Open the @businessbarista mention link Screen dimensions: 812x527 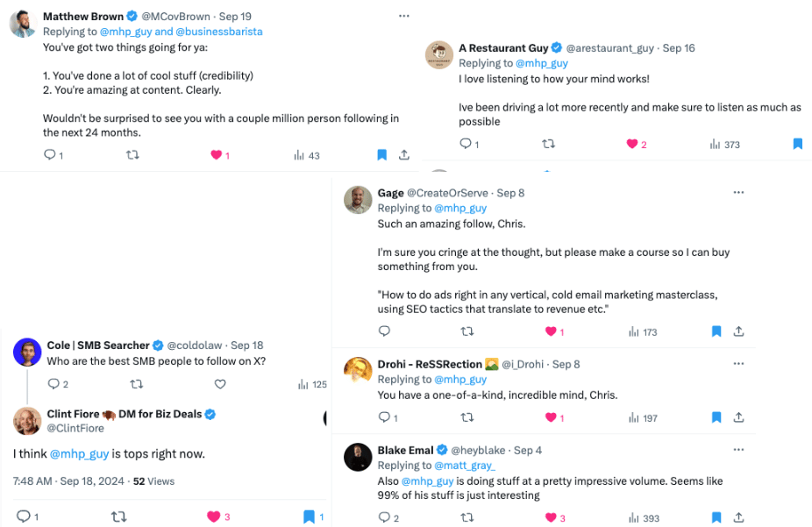(219, 32)
